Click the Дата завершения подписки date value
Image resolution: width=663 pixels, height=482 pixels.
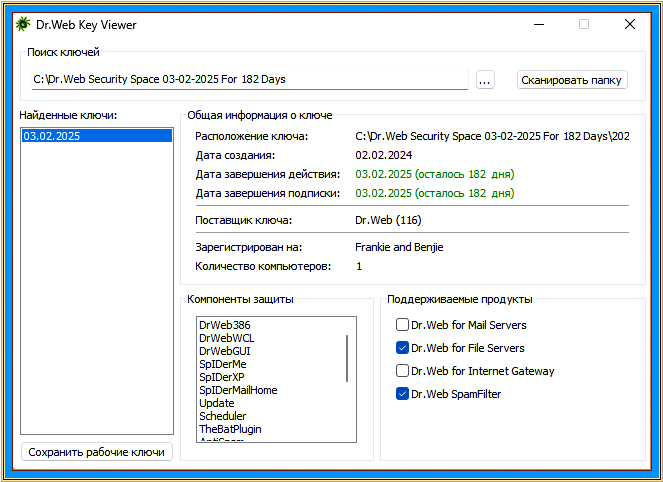[435, 193]
